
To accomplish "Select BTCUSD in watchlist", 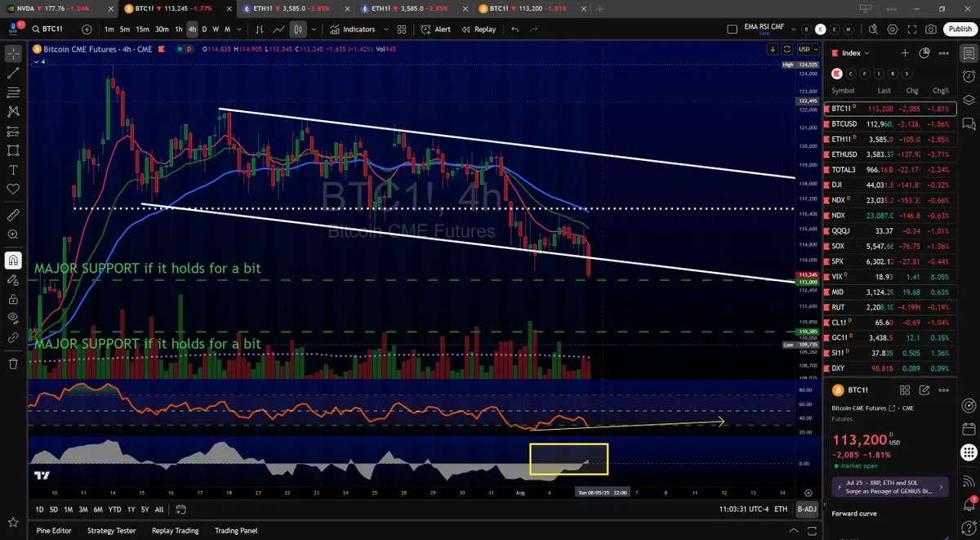I will click(x=890, y=124).
